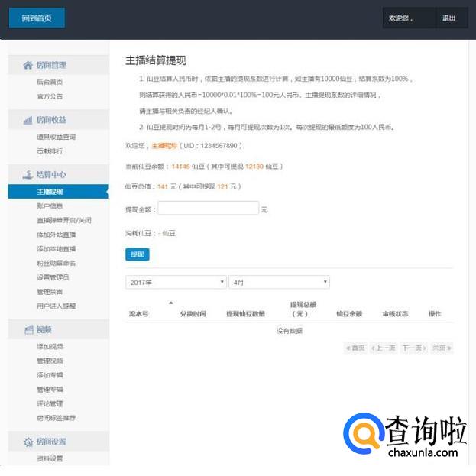Image resolution: width=476 pixels, height=476 pixels.
Task: Click the video icon beside 视频
Action: point(28,330)
